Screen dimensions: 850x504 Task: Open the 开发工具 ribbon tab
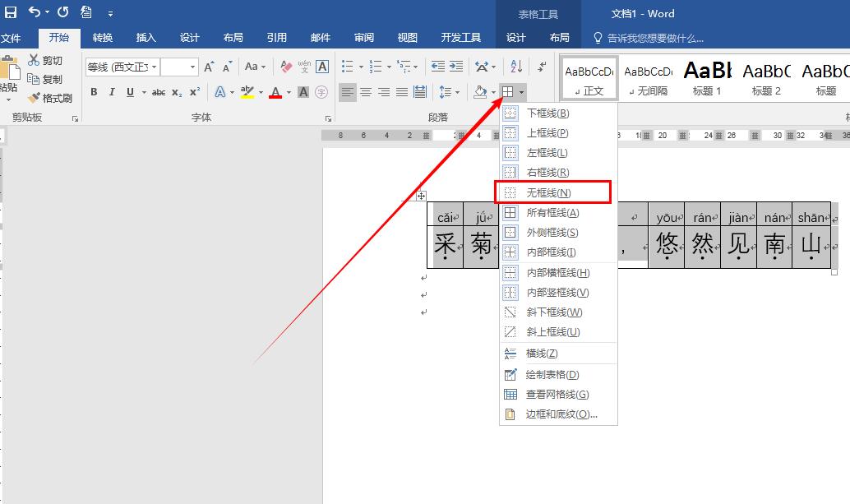coord(461,37)
